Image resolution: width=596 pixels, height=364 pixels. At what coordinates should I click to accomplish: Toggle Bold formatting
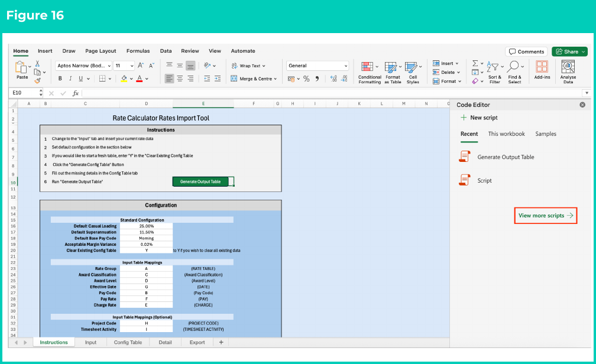60,78
